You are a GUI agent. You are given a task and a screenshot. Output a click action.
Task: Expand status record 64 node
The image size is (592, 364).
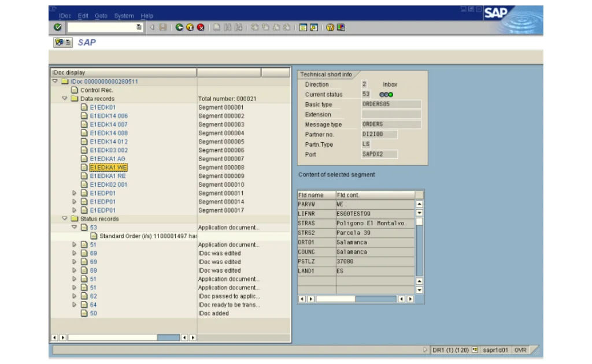click(x=75, y=304)
